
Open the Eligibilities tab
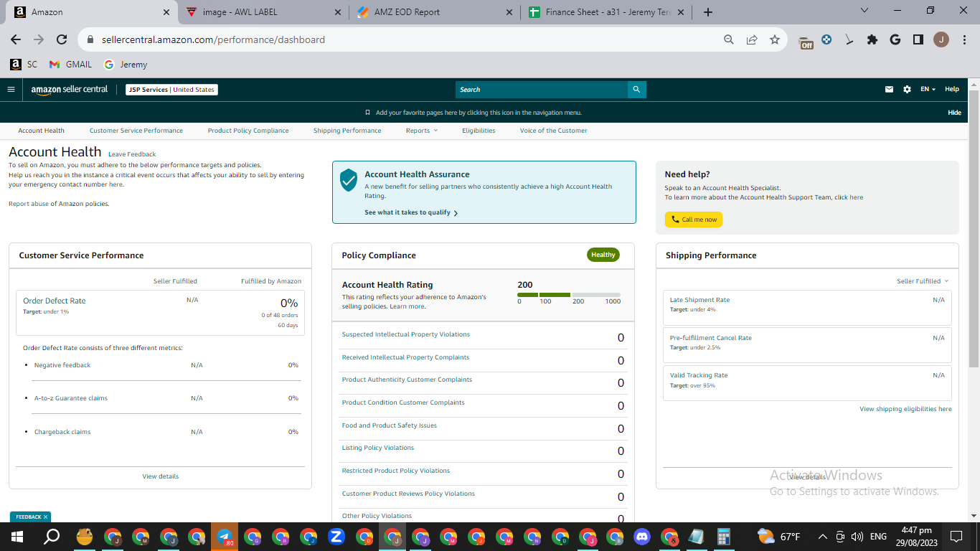click(479, 131)
